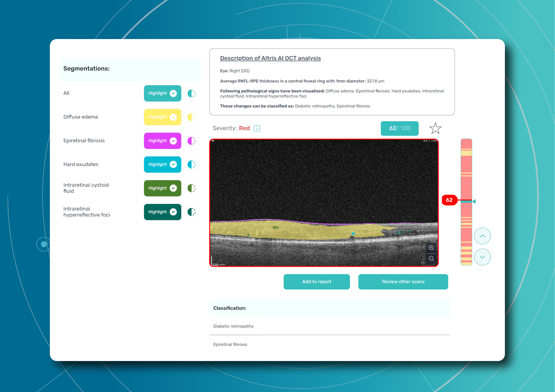Image resolution: width=555 pixels, height=392 pixels.
Task: Click the Hard exudates segmentation label
Action: click(81, 164)
